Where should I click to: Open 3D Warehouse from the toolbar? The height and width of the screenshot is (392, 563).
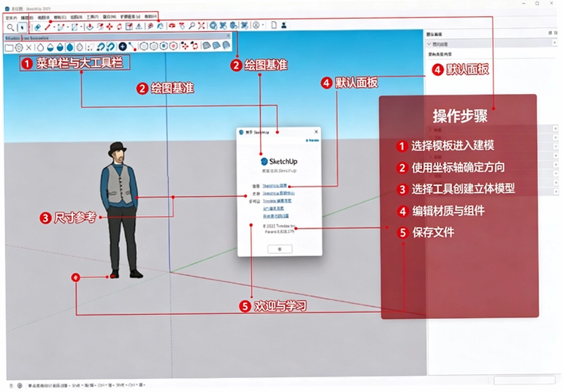coord(213,25)
